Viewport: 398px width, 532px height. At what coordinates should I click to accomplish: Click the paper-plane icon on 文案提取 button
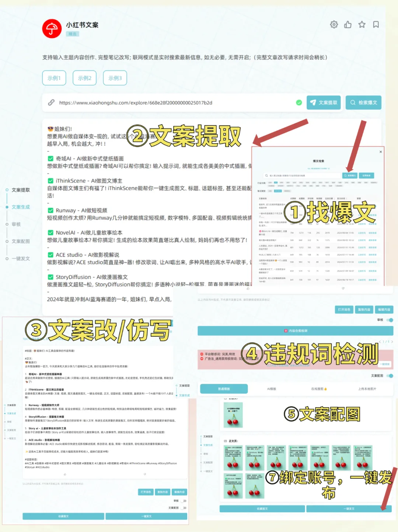313,103
